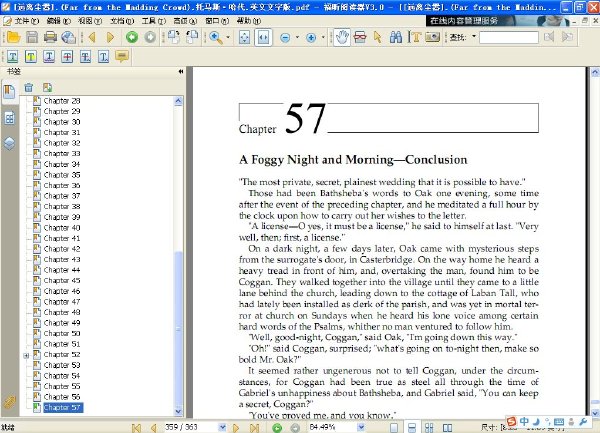Click the blue Zoom Out minus button
Image resolution: width=600 pixels, height=433 pixels.
[x=285, y=37]
